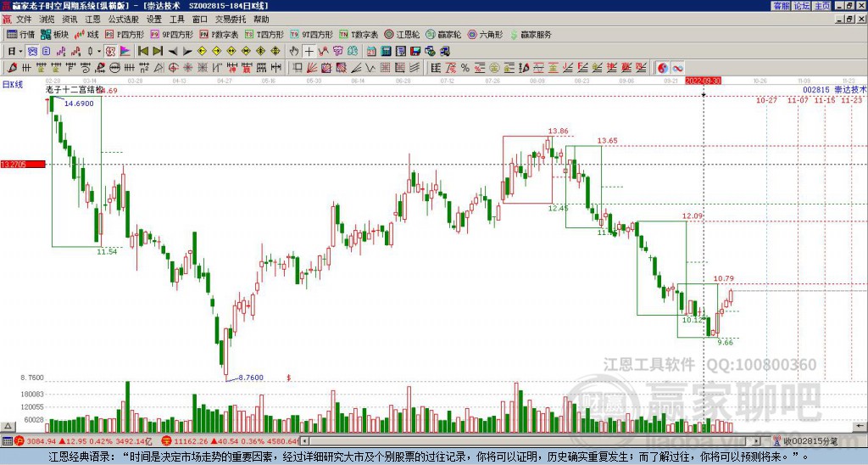
Task: Open the 行情 quotes toolbar button
Action: click(20, 34)
